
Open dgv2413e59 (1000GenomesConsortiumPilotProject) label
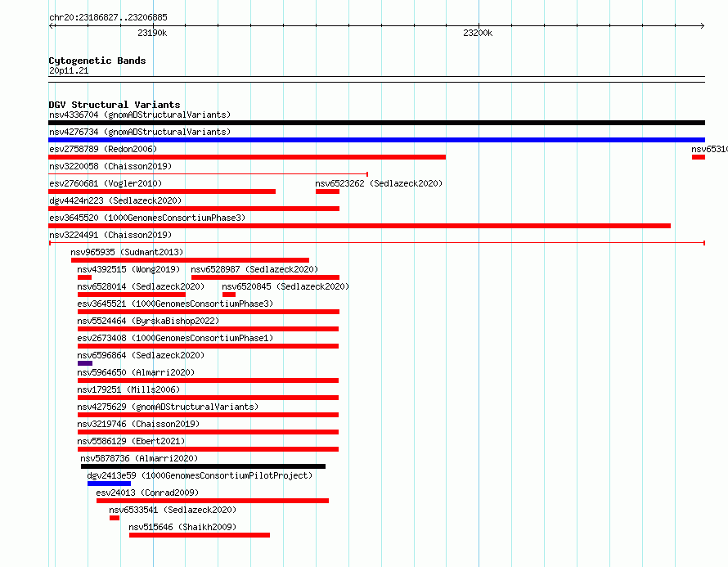click(x=200, y=475)
